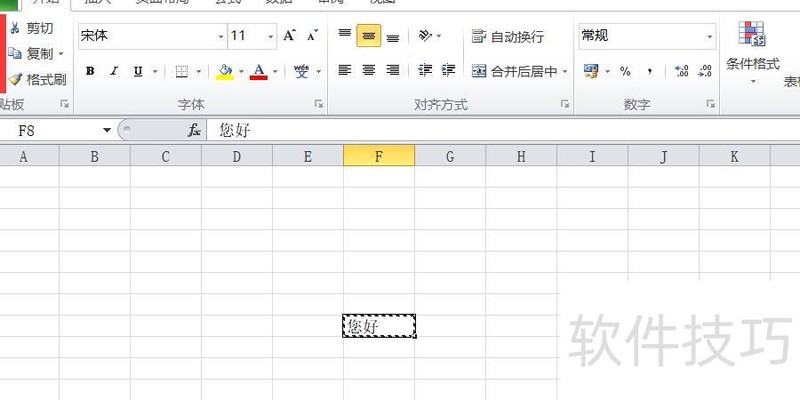Increase decimal places icon
Viewport: 800px width, 400px height.
point(682,71)
